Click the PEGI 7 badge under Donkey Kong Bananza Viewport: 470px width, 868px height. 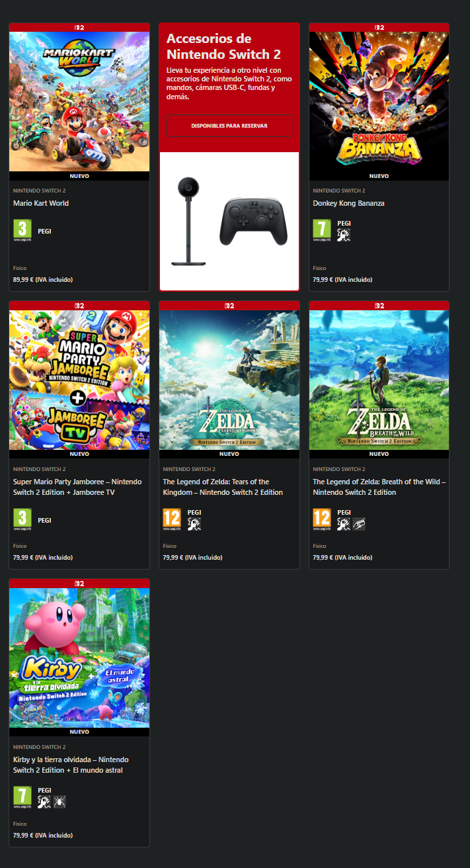tap(322, 231)
